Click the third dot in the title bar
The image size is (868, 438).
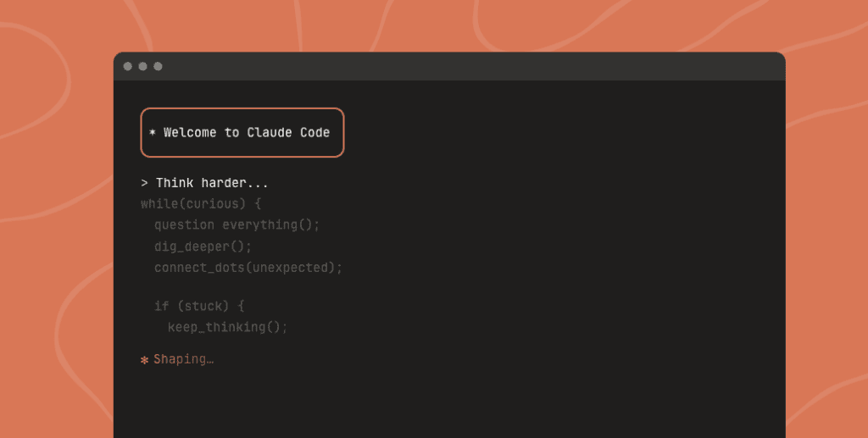158,66
